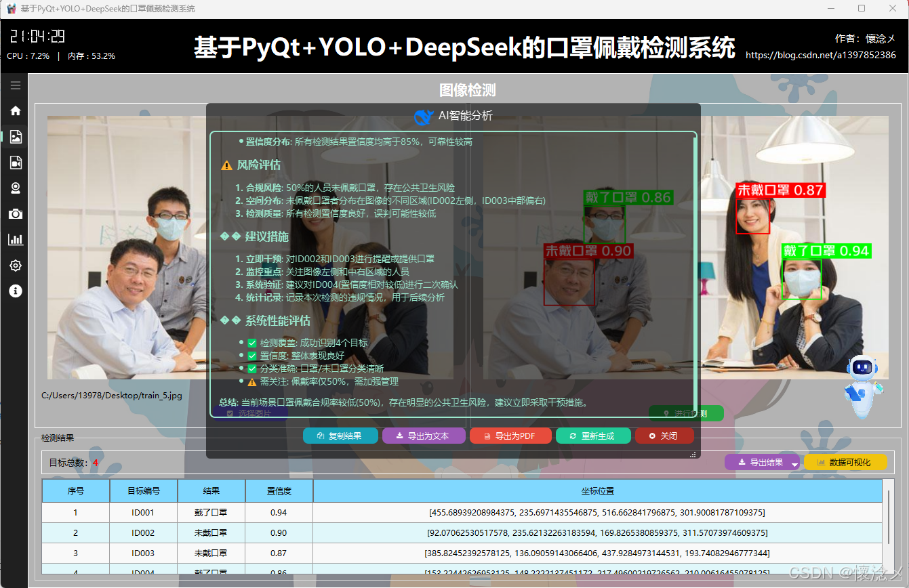Click the CPU usage indicator
Viewport: 909px width, 588px height.
pos(28,56)
